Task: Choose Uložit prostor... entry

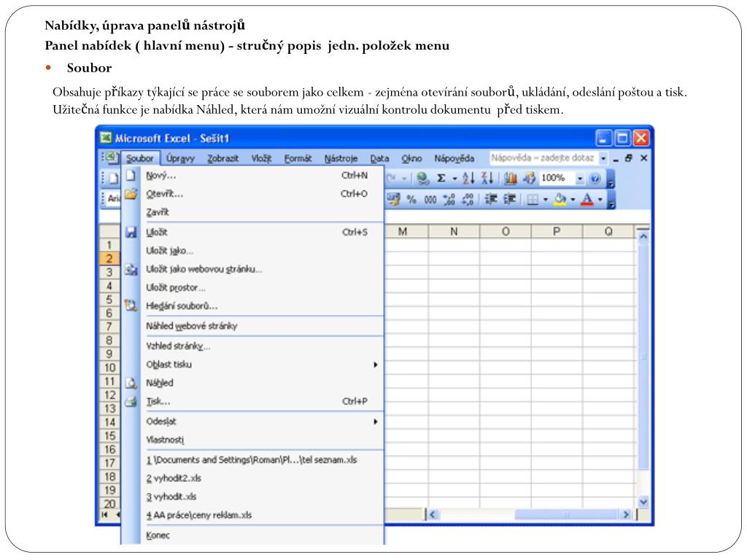Action: (253, 287)
